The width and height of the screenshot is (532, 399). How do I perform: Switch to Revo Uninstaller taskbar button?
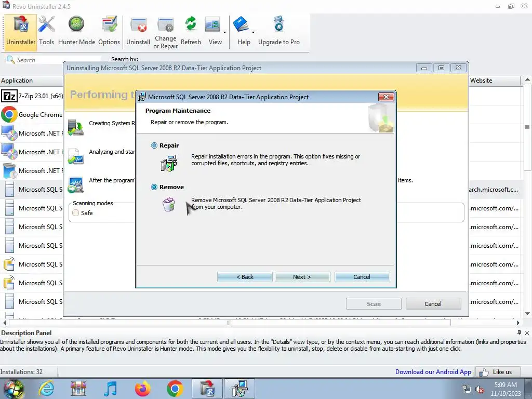(x=207, y=389)
